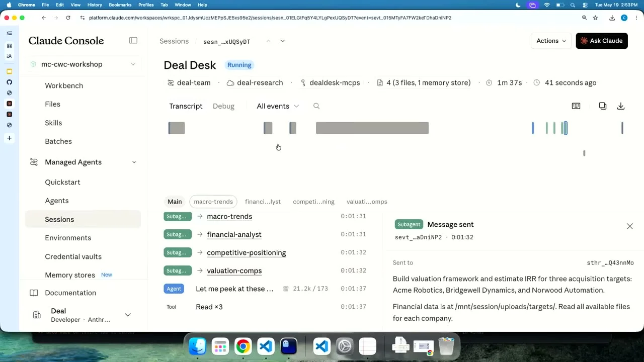Open keyboard shortcuts icon

click(576, 106)
